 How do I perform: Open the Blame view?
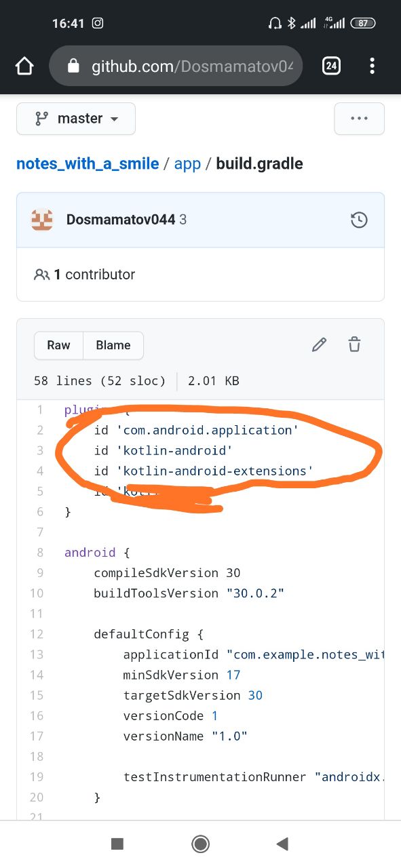(x=113, y=345)
